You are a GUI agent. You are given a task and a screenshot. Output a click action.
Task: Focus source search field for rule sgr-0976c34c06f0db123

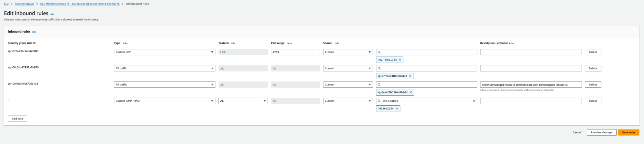click(x=427, y=85)
